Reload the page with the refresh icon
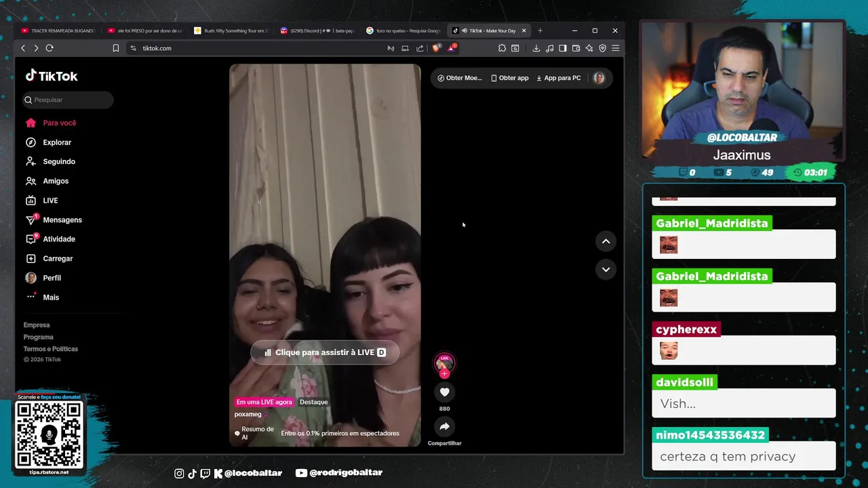 coord(50,48)
